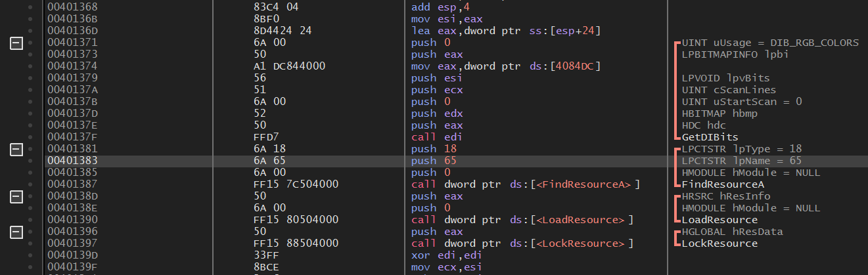Click comment HGLOBAL hResData
This screenshot has width=868, height=275.
click(732, 232)
